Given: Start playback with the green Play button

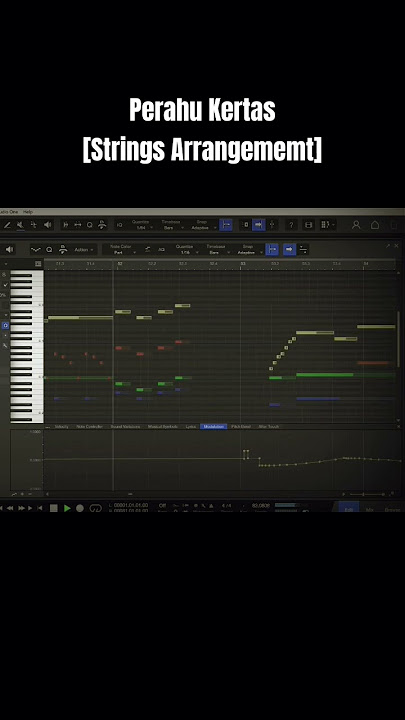Looking at the screenshot, I should (x=67, y=508).
